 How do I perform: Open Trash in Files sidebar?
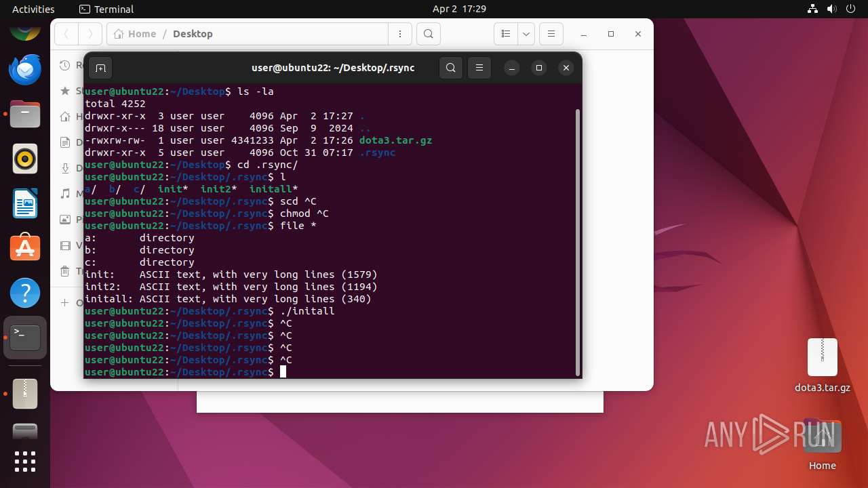click(x=71, y=271)
